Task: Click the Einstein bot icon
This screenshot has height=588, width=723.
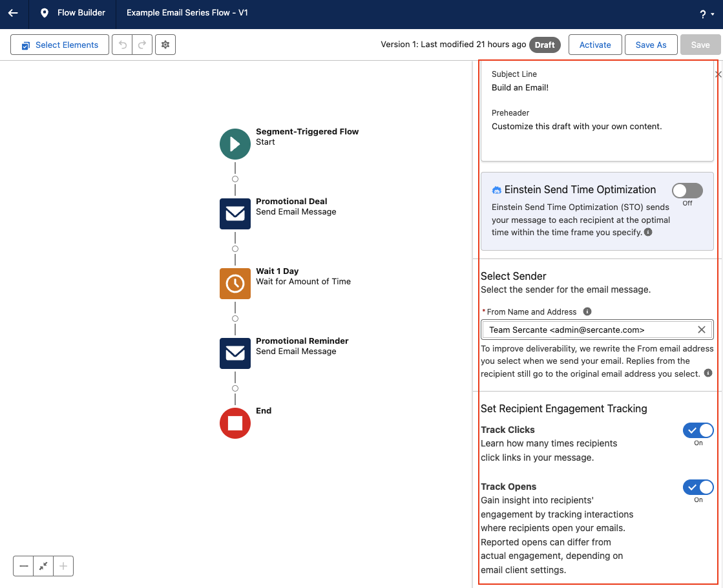Action: 497,190
